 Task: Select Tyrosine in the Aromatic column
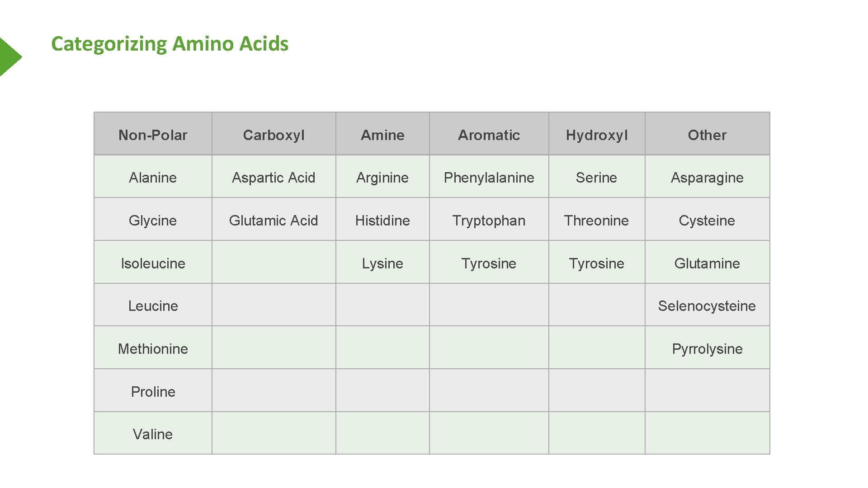click(x=489, y=263)
